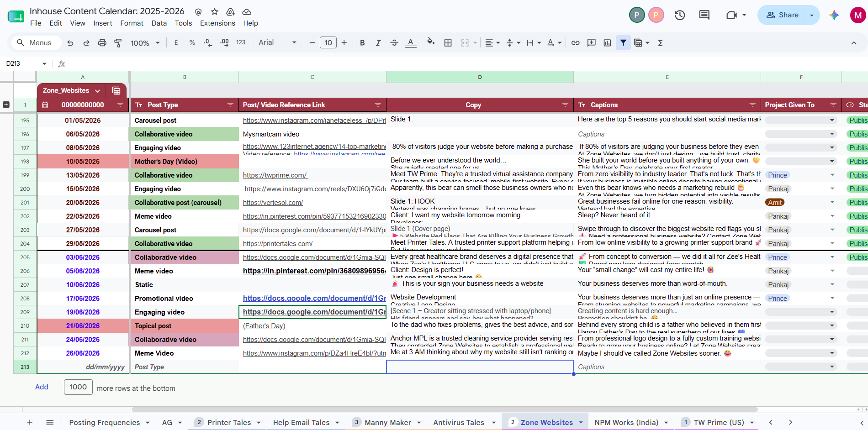Image resolution: width=868 pixels, height=430 pixels.
Task: Toggle italic formatting
Action: tap(378, 43)
